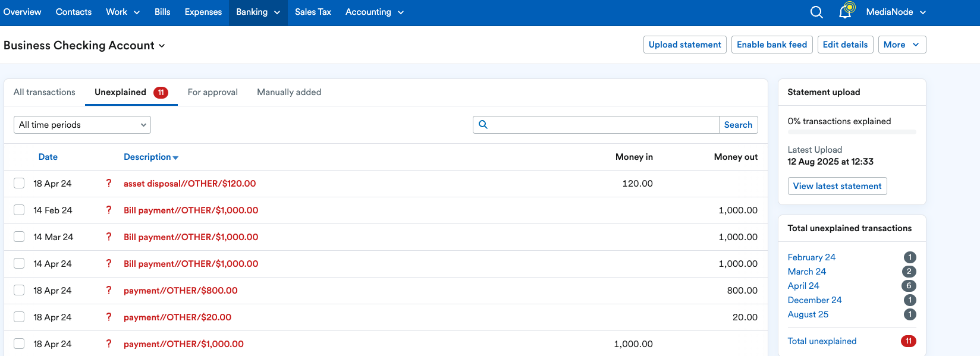Image resolution: width=980 pixels, height=356 pixels.
Task: Select the 14 Apr 24 bill payment checkbox
Action: [x=19, y=263]
